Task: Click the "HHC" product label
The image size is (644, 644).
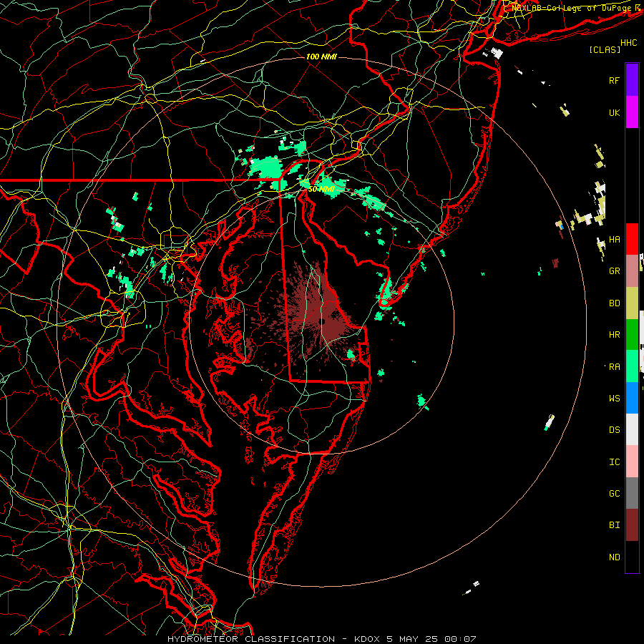Action: pyautogui.click(x=628, y=43)
